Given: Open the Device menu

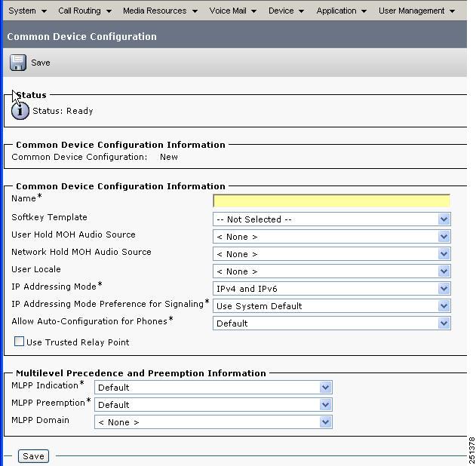Looking at the screenshot, I should point(286,11).
